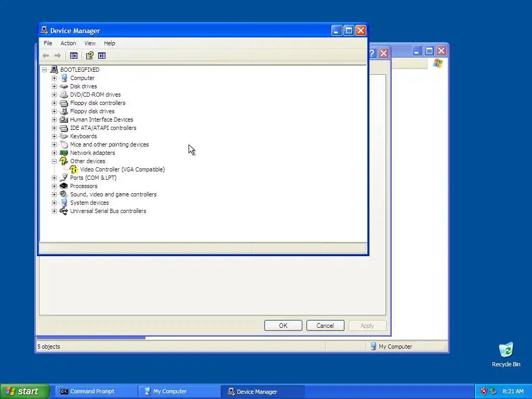The image size is (532, 399).
Task: Expand the System devices node
Action: 54,203
